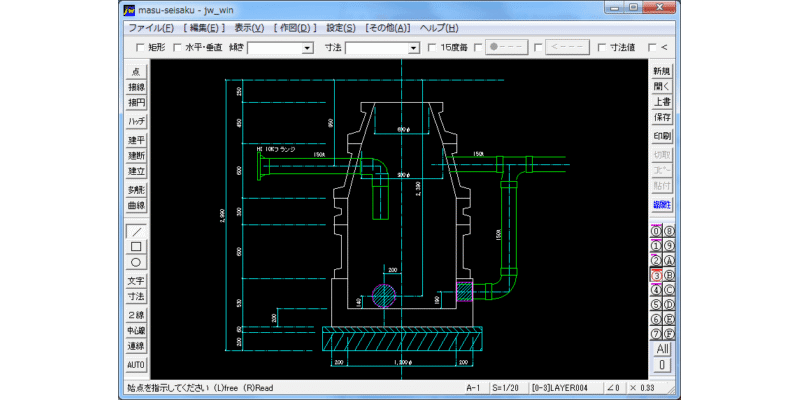Switch to layer C button
Screen dimensions: 800x400
[x=669, y=290]
